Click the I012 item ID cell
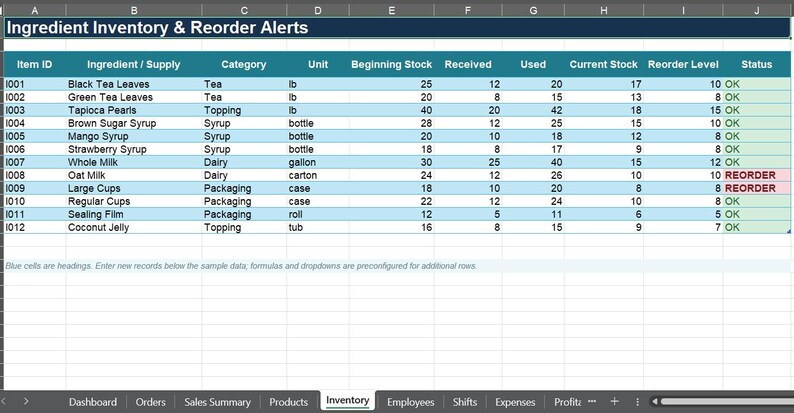Image resolution: width=794 pixels, height=413 pixels. [34, 227]
